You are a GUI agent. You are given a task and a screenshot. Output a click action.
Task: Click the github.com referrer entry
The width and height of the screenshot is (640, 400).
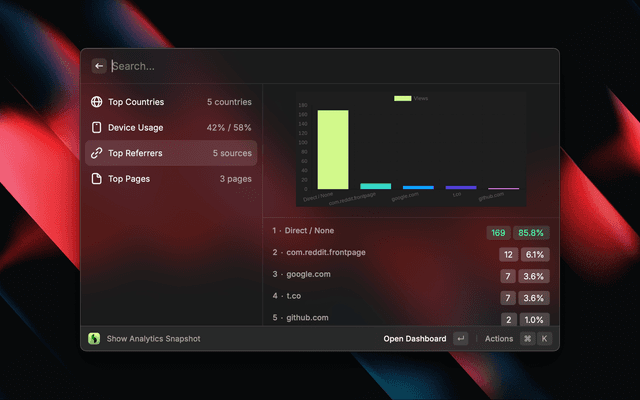click(306, 318)
